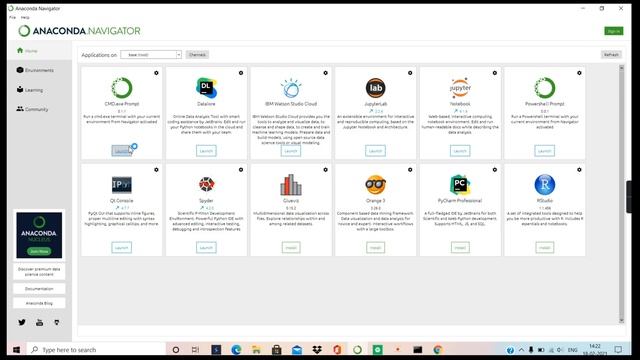Launch IBM Watson Studio Cloud

click(x=291, y=151)
